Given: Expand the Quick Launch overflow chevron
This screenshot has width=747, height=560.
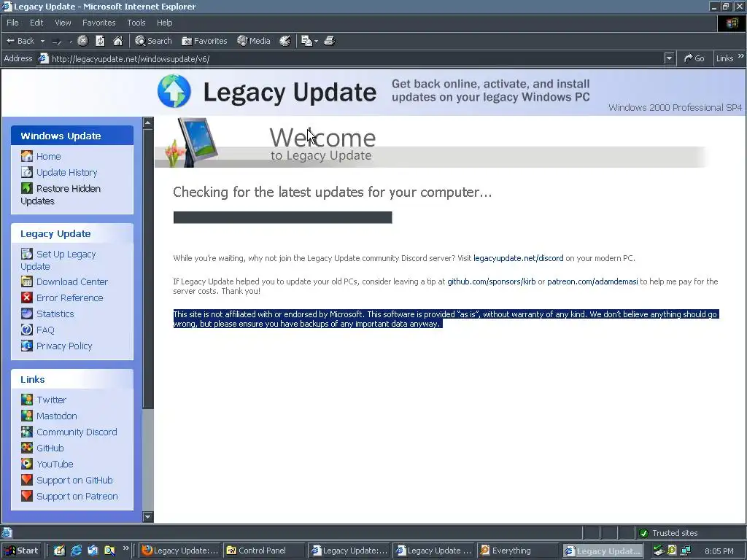Looking at the screenshot, I should (125, 548).
